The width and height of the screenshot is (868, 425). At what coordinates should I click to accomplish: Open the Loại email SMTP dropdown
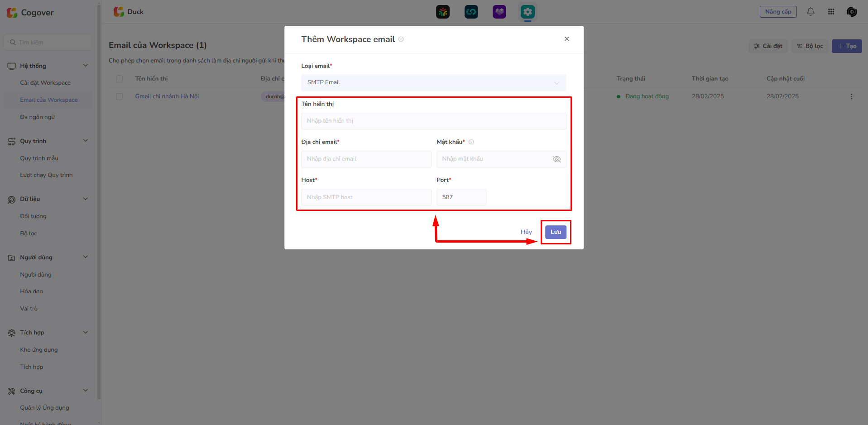(x=433, y=83)
